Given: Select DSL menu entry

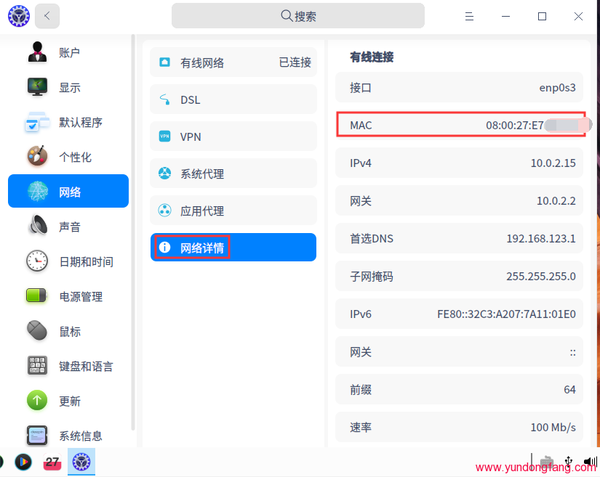Looking at the screenshot, I should coord(233,99).
